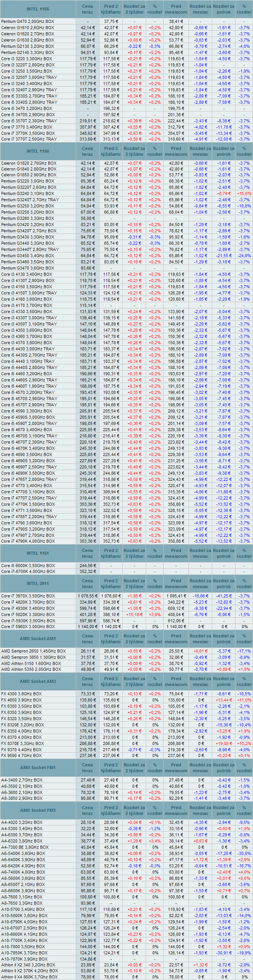Select Core i3 4170 3,70GHz BOX name
The height and width of the screenshot is (980, 253).
pyautogui.click(x=26, y=305)
